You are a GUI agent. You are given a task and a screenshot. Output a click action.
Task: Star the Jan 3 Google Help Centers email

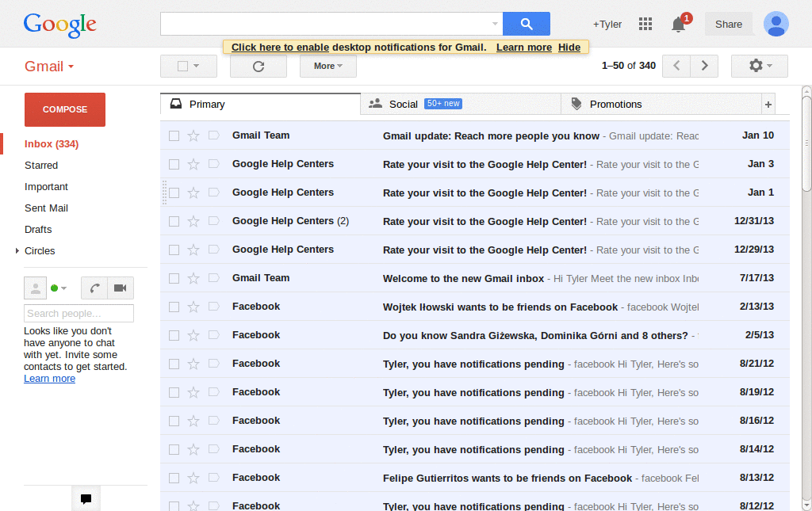(x=193, y=164)
